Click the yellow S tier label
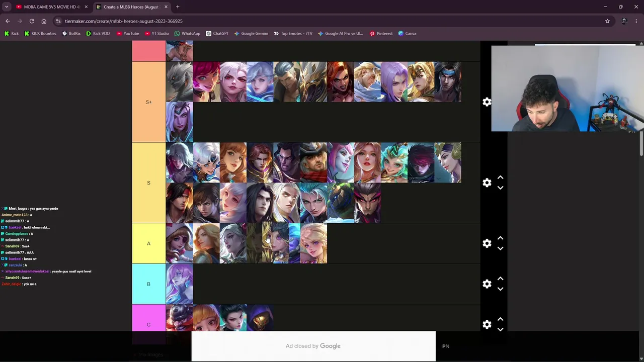644x362 pixels. pos(148,183)
